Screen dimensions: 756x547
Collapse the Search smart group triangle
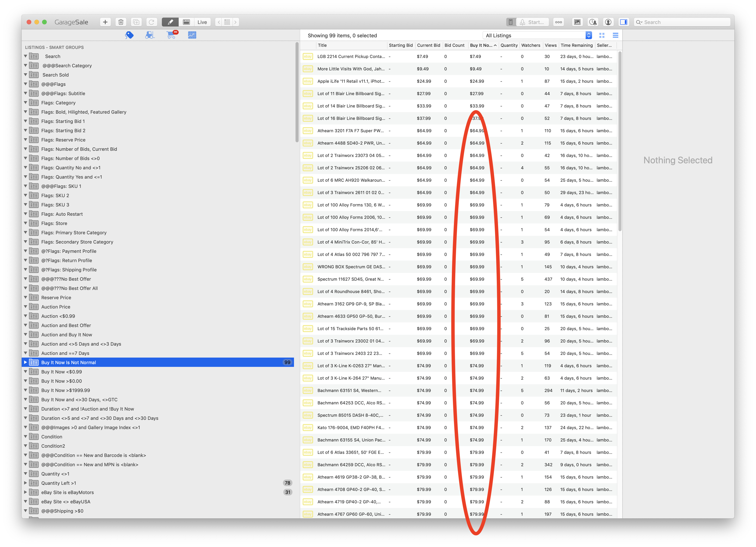point(25,56)
